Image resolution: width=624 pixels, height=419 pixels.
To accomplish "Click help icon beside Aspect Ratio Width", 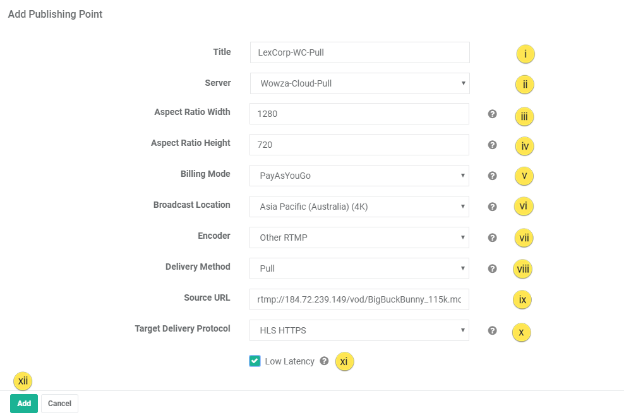I will point(492,115).
